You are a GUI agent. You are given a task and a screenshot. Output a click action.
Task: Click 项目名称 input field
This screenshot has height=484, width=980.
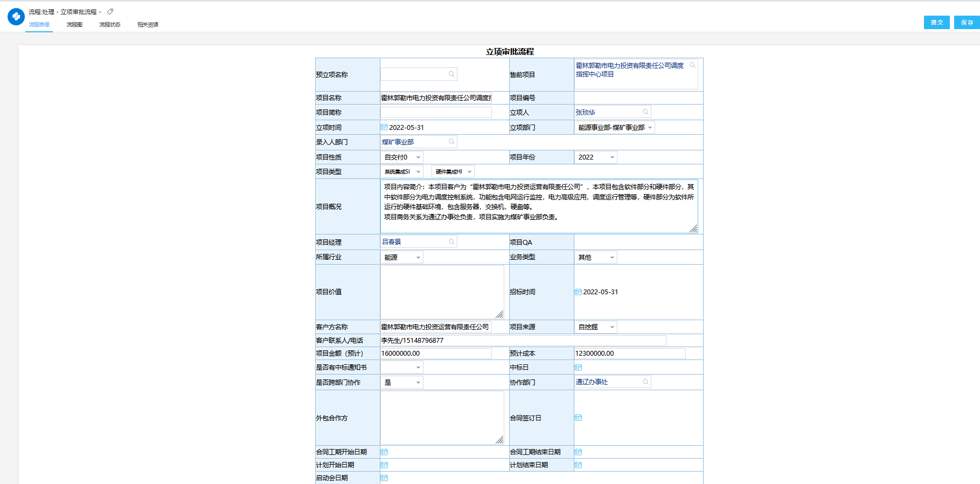click(x=436, y=98)
